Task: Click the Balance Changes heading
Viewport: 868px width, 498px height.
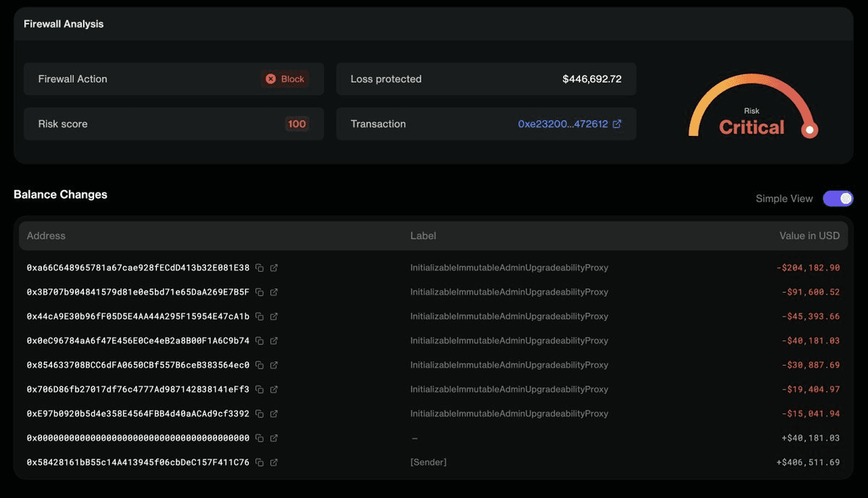Action: point(61,194)
